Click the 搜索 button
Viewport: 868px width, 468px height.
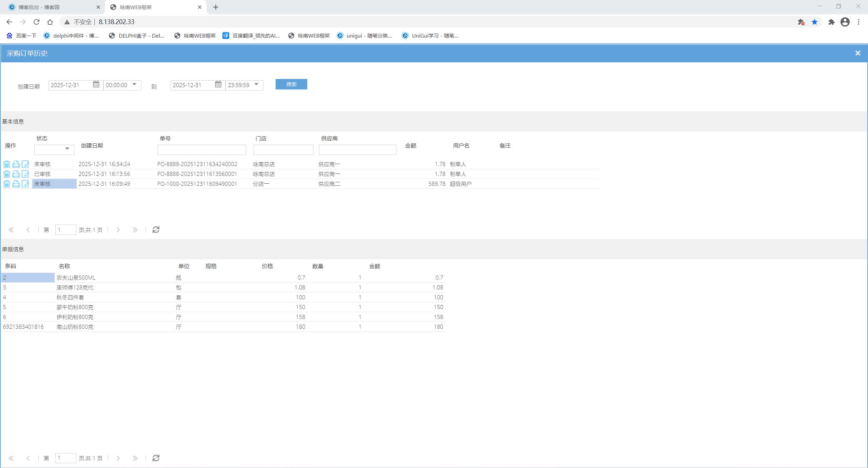coord(291,84)
